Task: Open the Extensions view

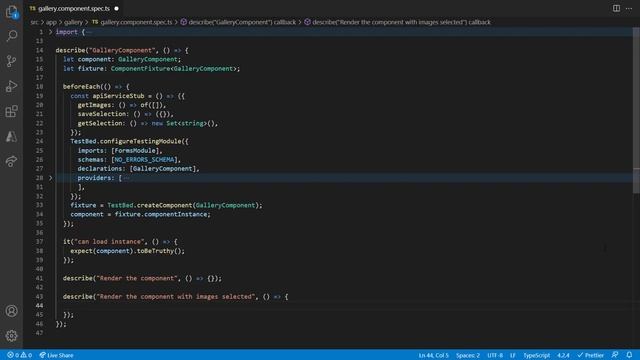Action: [x=11, y=111]
